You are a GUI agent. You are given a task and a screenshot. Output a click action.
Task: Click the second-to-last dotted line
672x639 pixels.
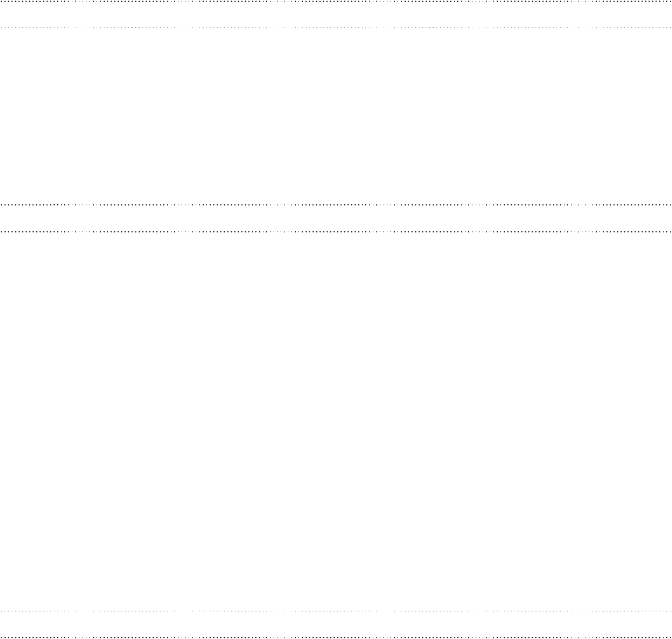336,611
